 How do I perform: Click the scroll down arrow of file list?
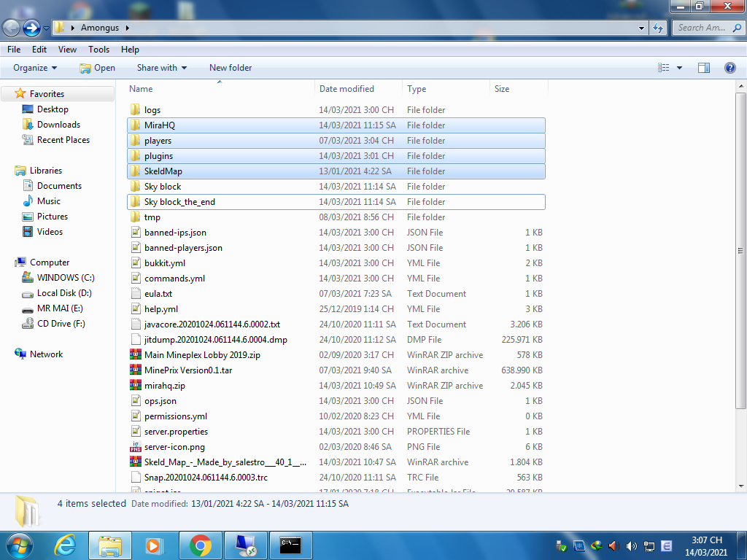(741, 486)
